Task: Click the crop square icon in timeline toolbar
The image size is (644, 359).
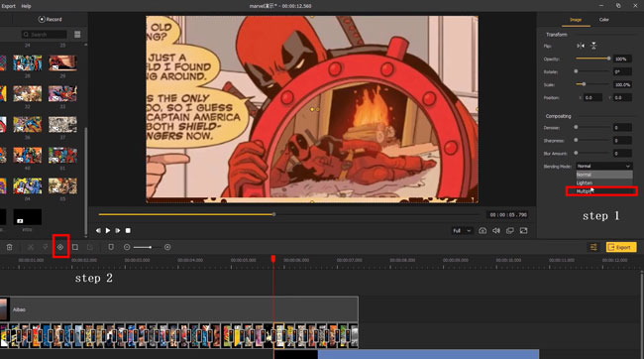Action: (x=75, y=247)
